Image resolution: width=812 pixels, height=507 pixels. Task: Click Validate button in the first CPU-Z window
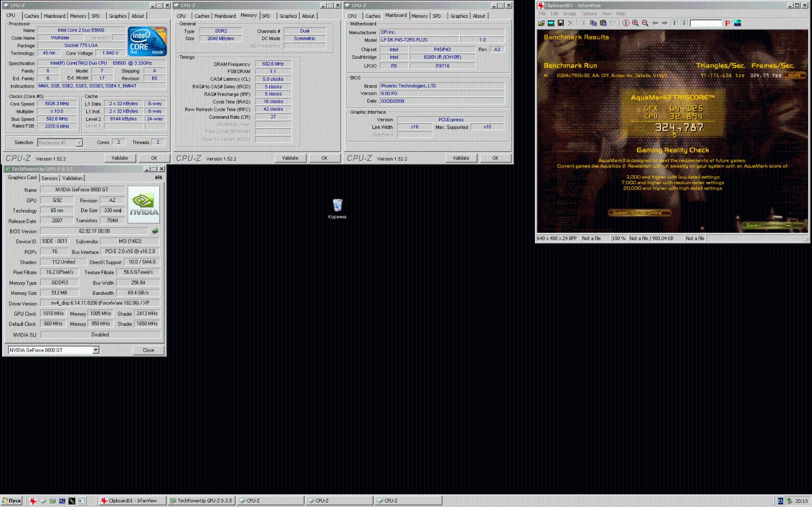pos(120,158)
